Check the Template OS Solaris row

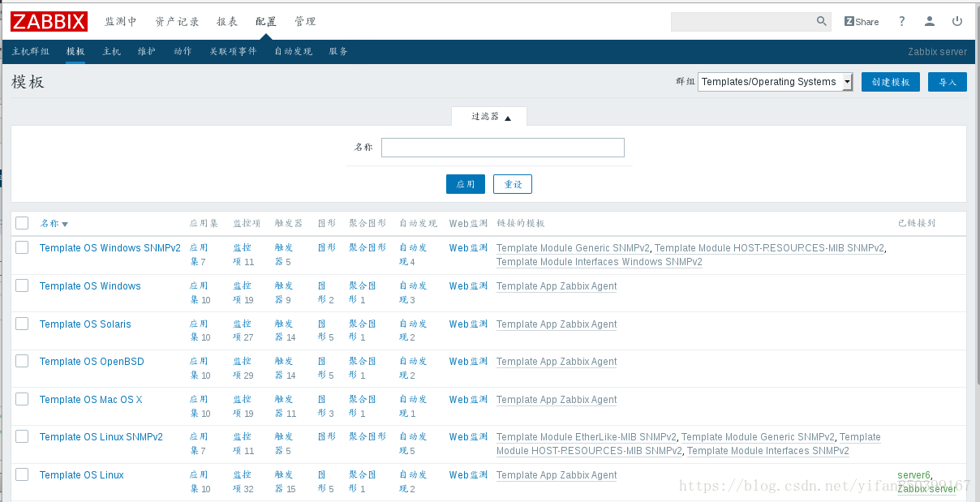tap(22, 324)
